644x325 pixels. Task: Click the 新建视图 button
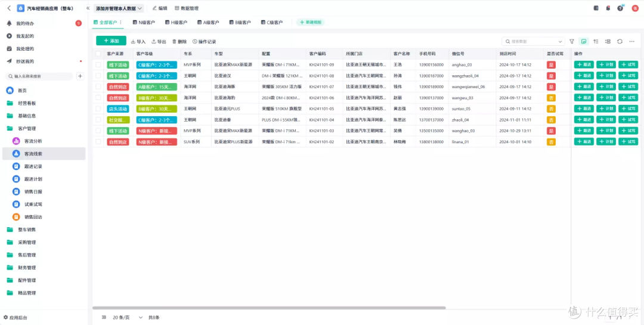[310, 22]
